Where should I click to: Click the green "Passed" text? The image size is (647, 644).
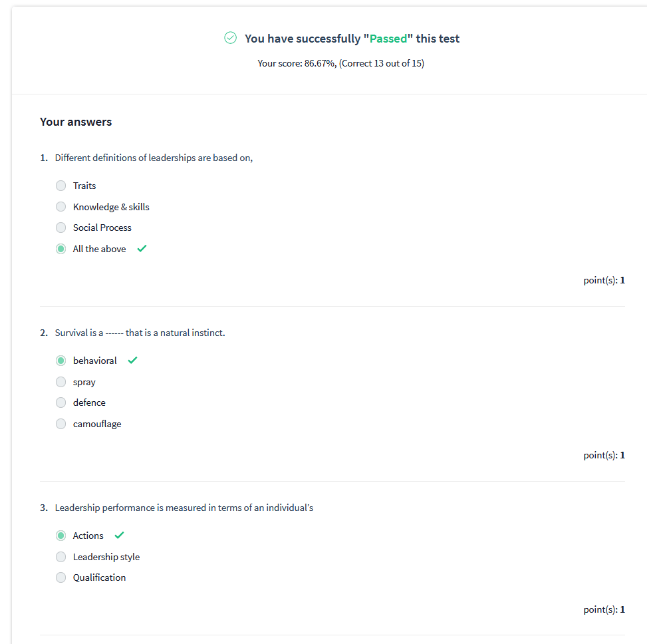click(388, 38)
